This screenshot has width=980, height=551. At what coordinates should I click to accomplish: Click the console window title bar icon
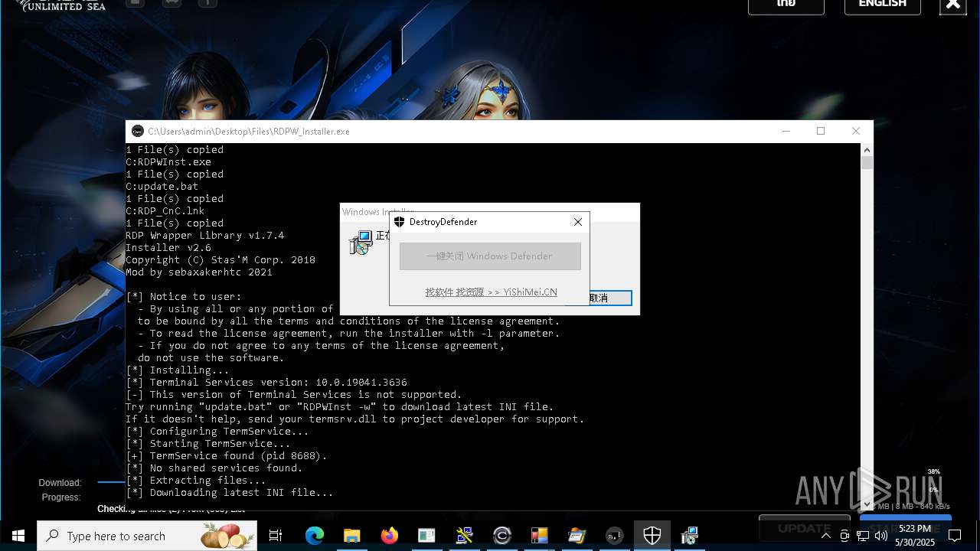[138, 132]
